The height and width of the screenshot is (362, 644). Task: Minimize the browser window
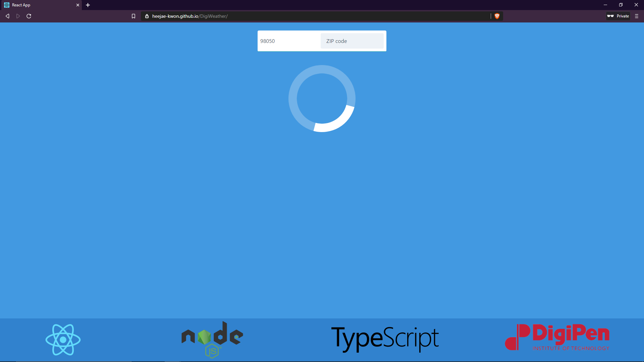[x=605, y=5]
